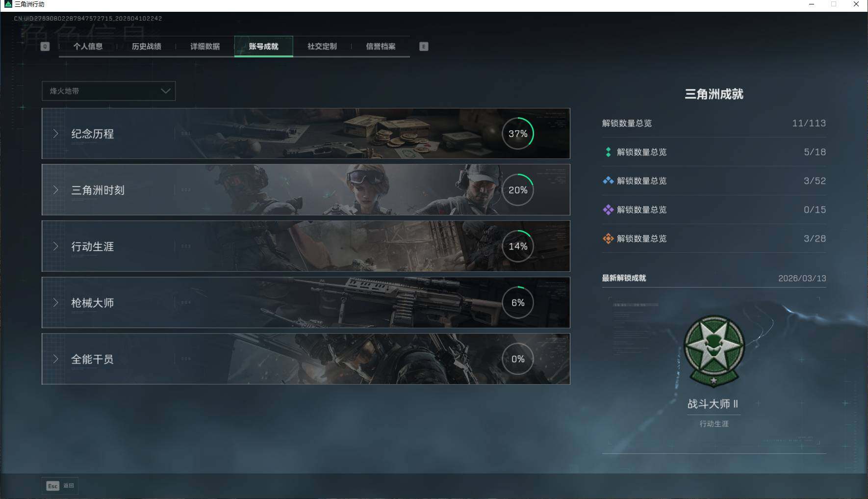
Task: Click the 三角洲成就 heading
Action: coord(714,94)
